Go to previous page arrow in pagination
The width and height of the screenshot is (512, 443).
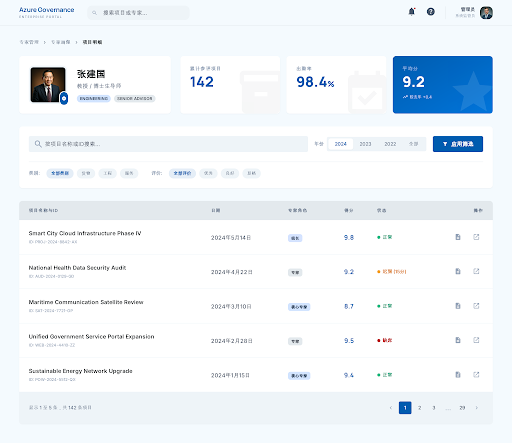coord(391,408)
